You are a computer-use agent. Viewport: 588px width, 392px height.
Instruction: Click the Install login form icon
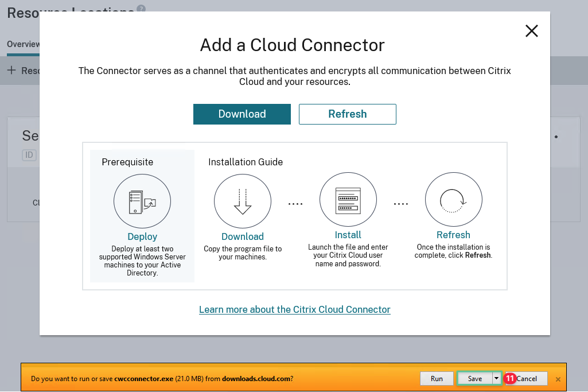coord(348,200)
